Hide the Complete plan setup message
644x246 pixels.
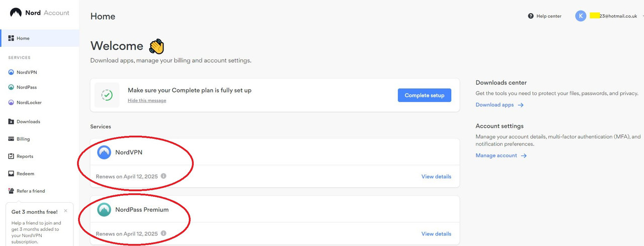coord(147,101)
